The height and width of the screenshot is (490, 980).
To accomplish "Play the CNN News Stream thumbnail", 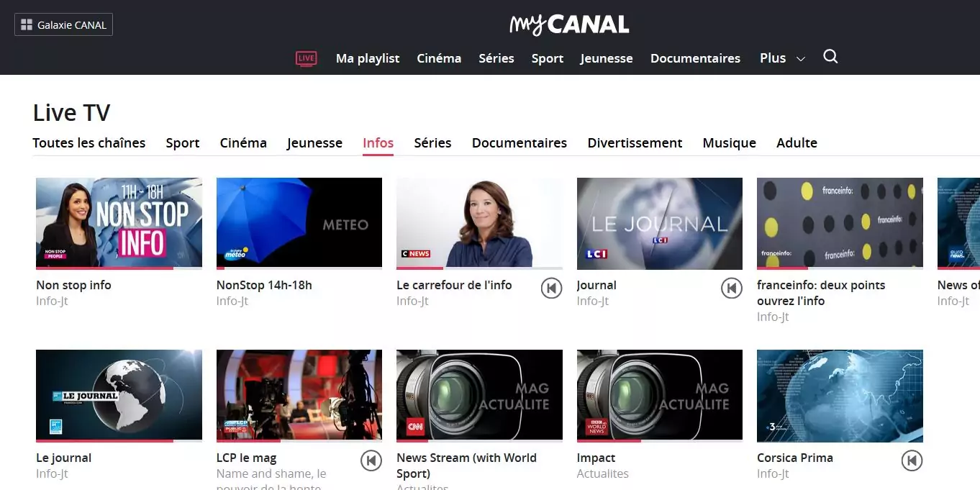I will click(x=479, y=394).
